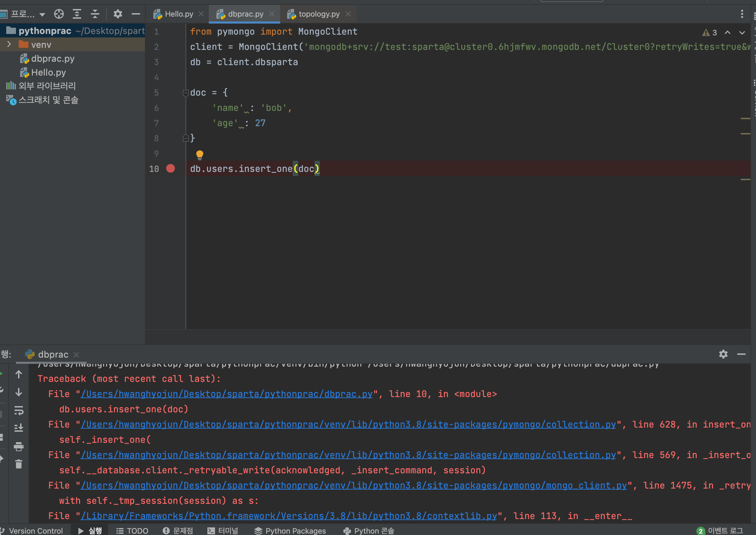Click the locate opened file target icon
This screenshot has width=756, height=535.
pos(59,14)
